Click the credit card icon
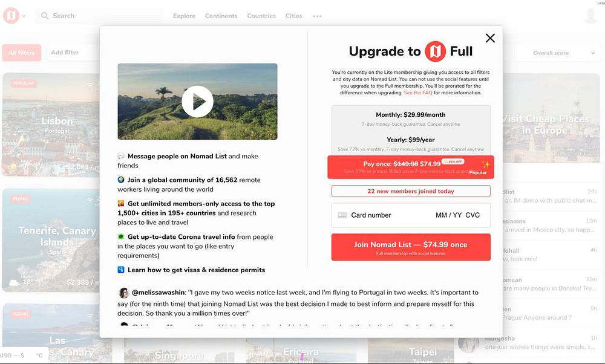605x364 pixels. click(x=342, y=215)
